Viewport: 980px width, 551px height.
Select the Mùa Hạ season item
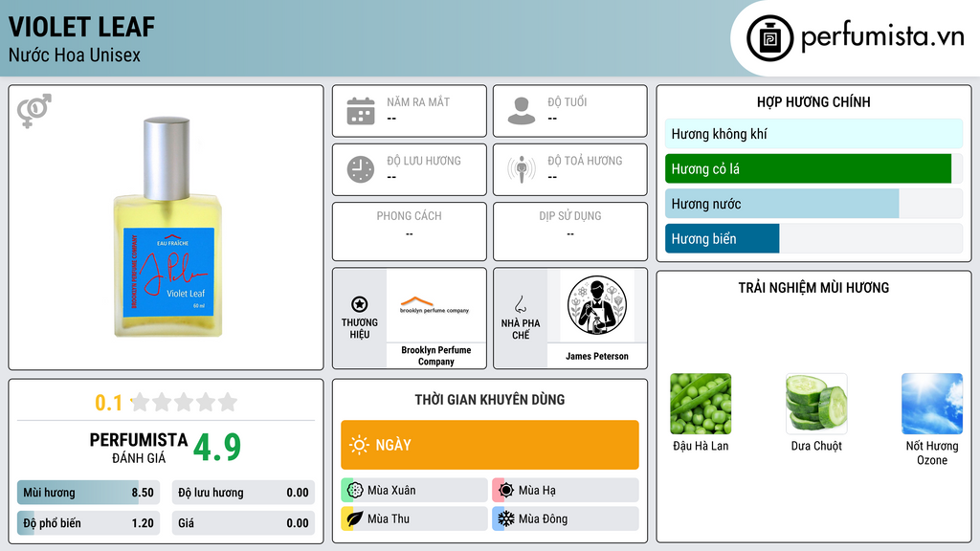[x=566, y=491]
